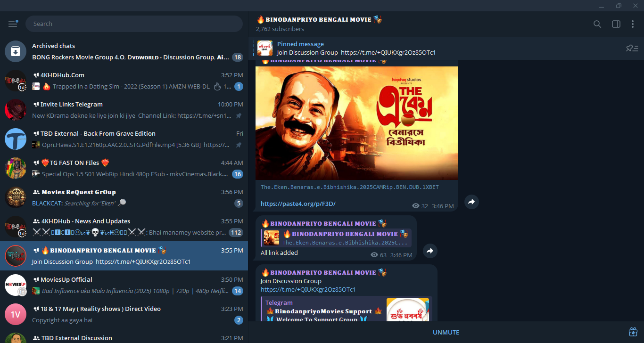Click the Movies ReQuest GrOup avatar
The height and width of the screenshot is (343, 644).
coord(15,197)
